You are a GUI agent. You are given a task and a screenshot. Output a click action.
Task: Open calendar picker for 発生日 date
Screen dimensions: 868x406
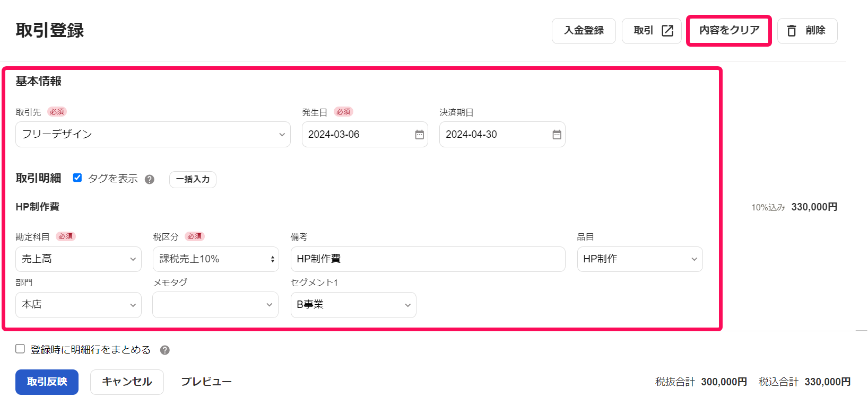tap(419, 135)
